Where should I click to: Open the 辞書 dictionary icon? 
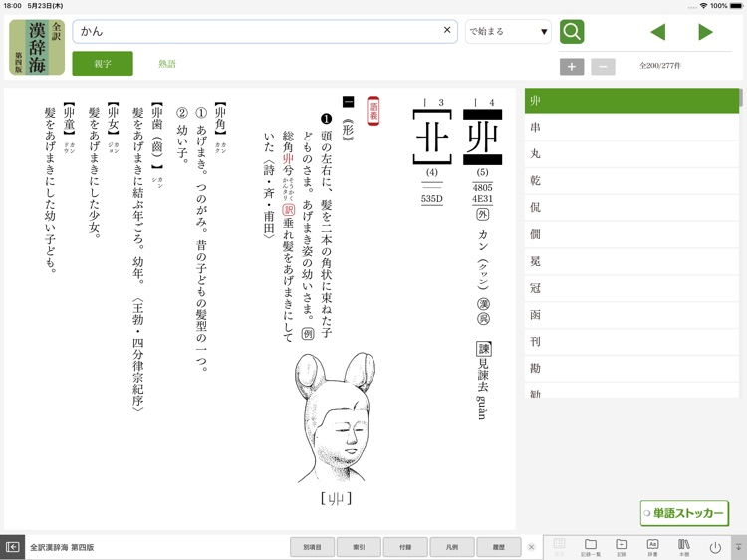[652, 547]
